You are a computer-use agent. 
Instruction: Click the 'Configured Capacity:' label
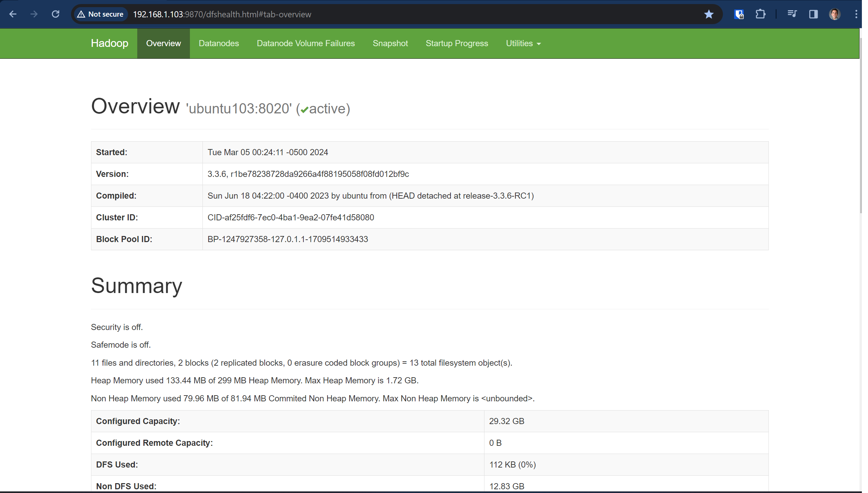click(x=138, y=421)
